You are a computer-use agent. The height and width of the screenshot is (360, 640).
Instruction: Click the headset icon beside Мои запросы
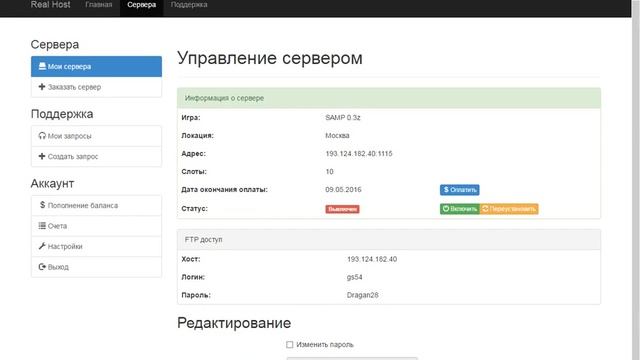click(x=42, y=136)
